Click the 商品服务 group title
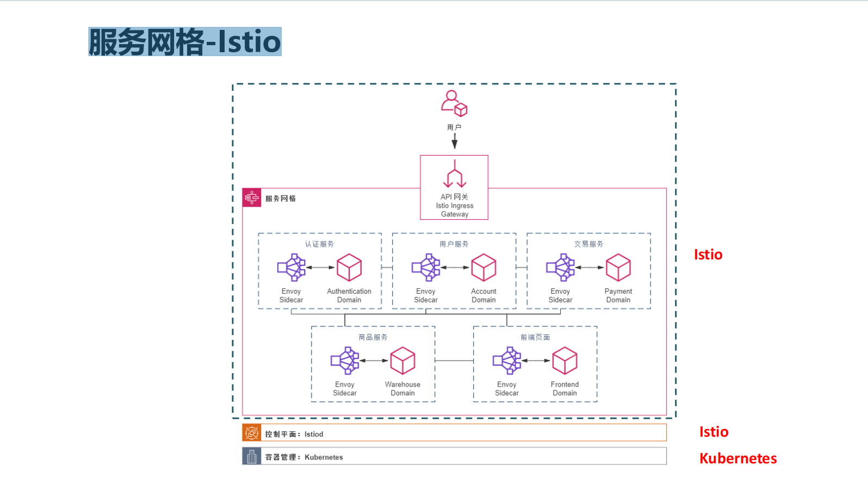The height and width of the screenshot is (490, 868). (373, 337)
